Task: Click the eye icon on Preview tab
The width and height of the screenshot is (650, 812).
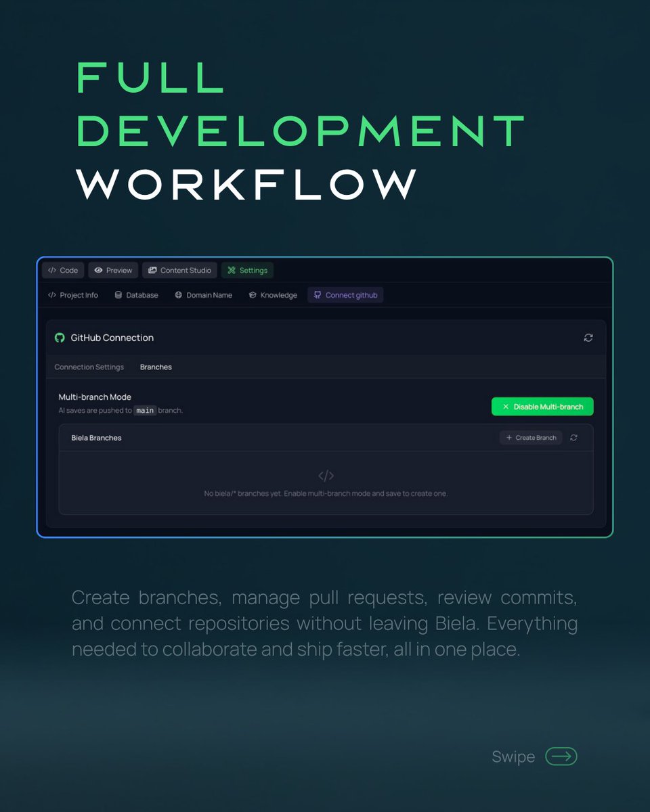Action: pyautogui.click(x=98, y=270)
